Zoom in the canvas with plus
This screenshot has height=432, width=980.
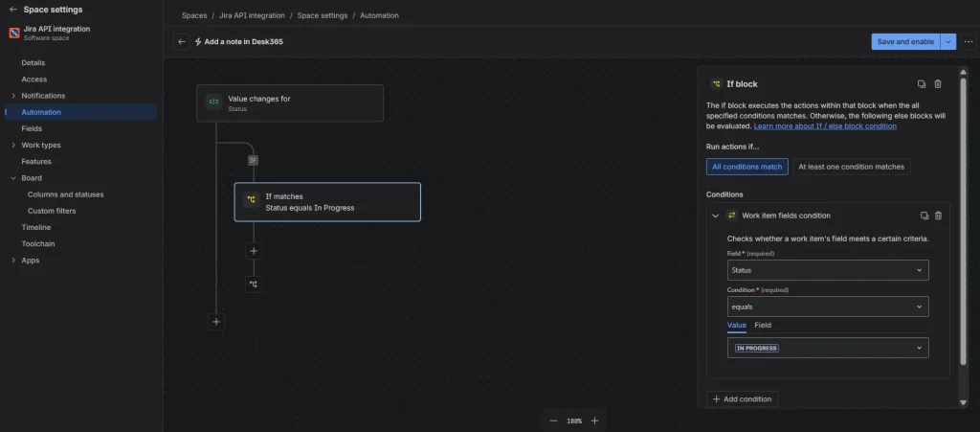[x=594, y=421]
